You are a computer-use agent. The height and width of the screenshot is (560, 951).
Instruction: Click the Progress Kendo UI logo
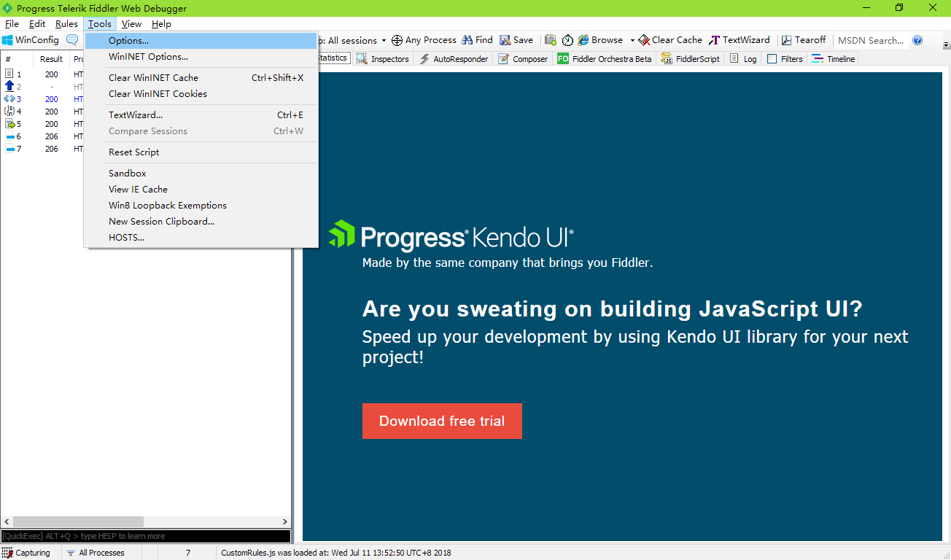click(451, 235)
